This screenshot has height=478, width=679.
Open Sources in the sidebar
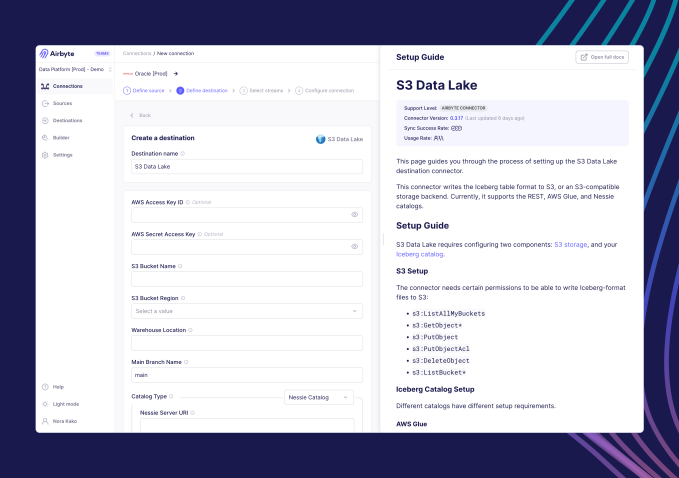click(74, 103)
